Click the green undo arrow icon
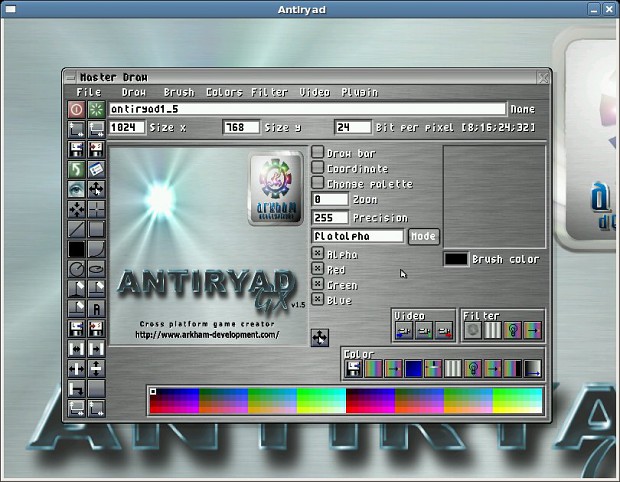620x482 pixels. tap(76, 169)
